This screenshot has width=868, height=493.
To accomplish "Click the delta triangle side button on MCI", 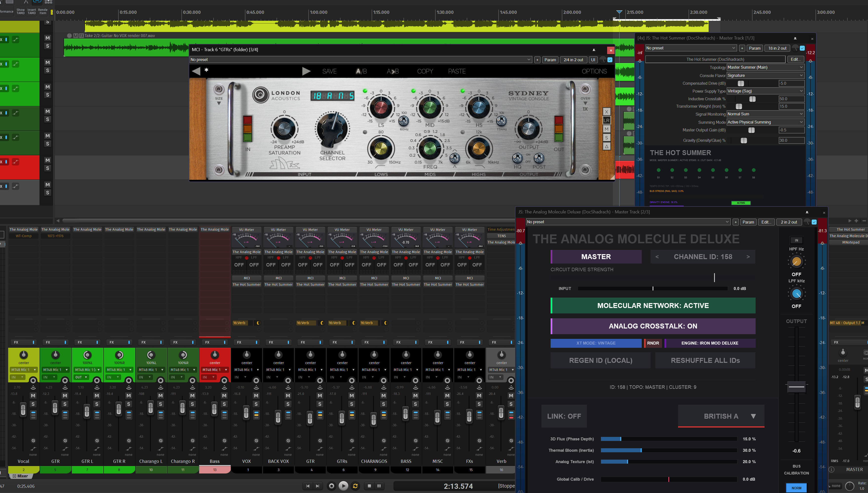I will (x=606, y=147).
